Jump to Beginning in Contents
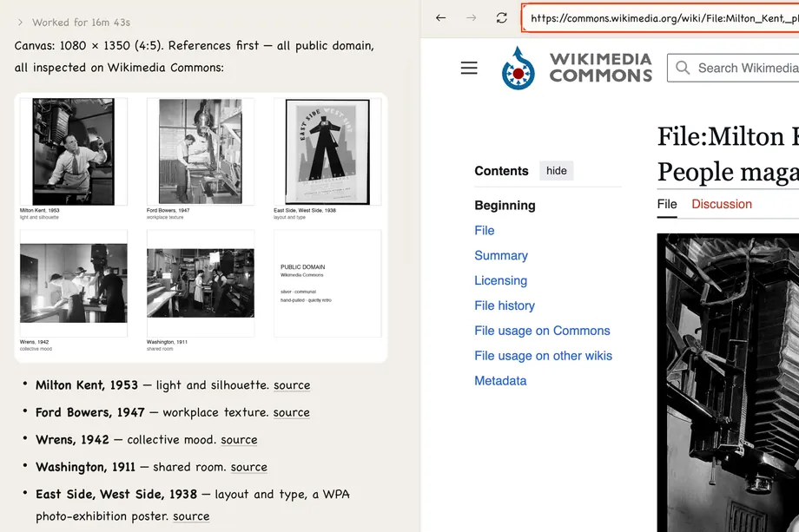799x532 pixels. 505,205
